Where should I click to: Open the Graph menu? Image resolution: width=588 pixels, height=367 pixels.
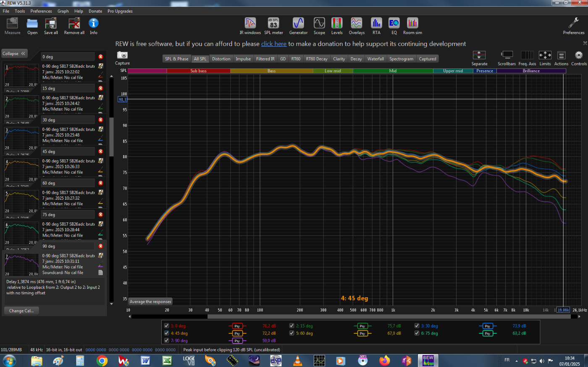(x=63, y=11)
